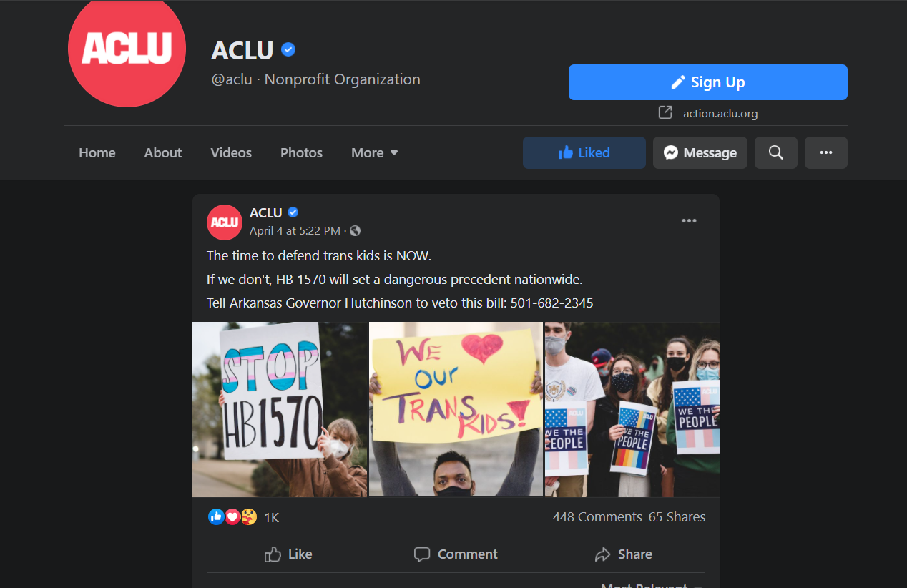Image resolution: width=907 pixels, height=588 pixels.
Task: Expand the More dropdown menu
Action: tap(375, 152)
